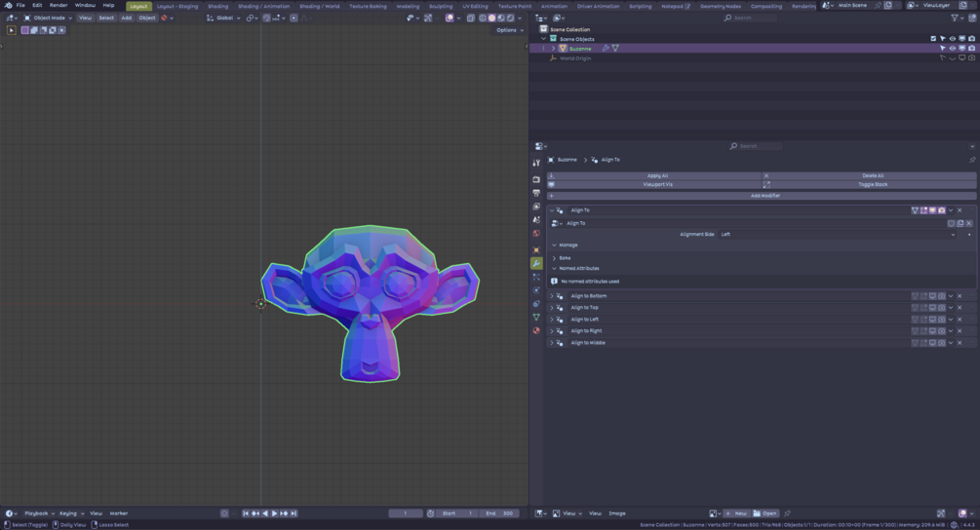Toggle Scene Objects eye visibility
This screenshot has height=530, width=980.
[953, 39]
